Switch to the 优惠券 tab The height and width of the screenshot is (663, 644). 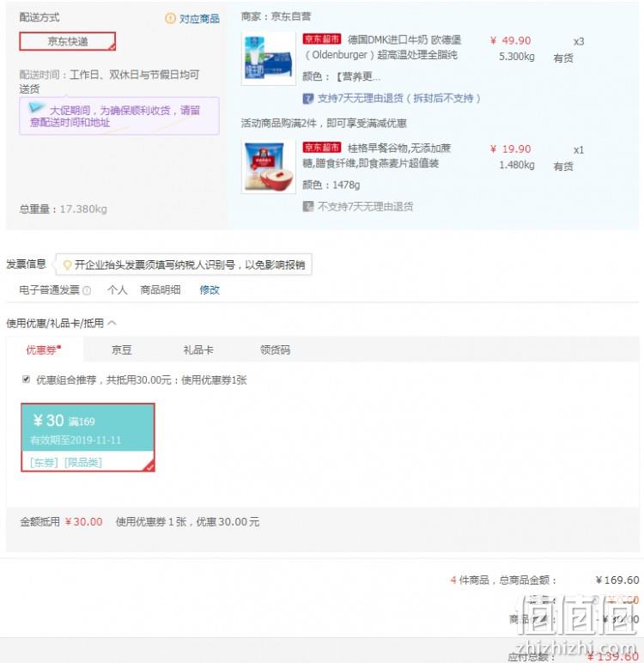44,350
